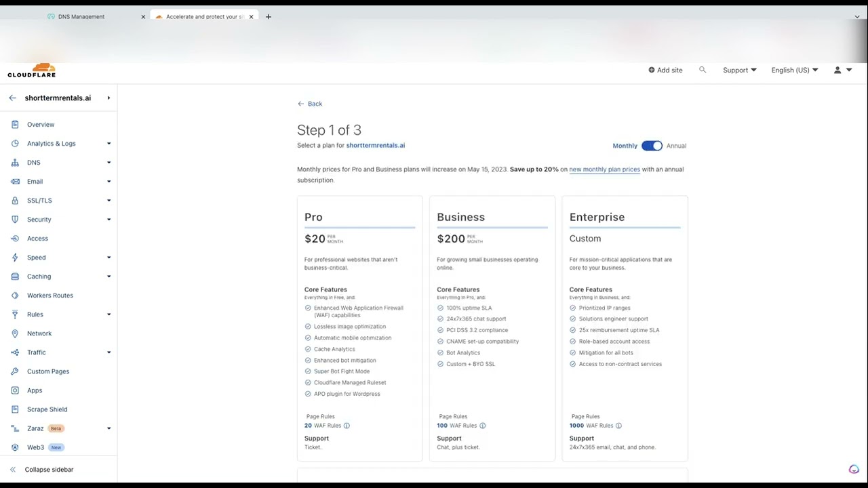The height and width of the screenshot is (488, 868).
Task: Expand the Caching sidebar section
Action: pyautogui.click(x=108, y=277)
